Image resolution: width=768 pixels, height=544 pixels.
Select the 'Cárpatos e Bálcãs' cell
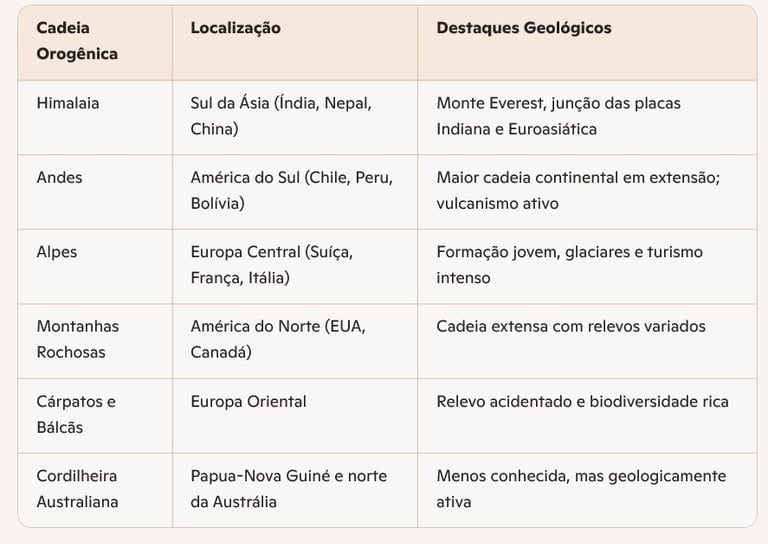76,414
